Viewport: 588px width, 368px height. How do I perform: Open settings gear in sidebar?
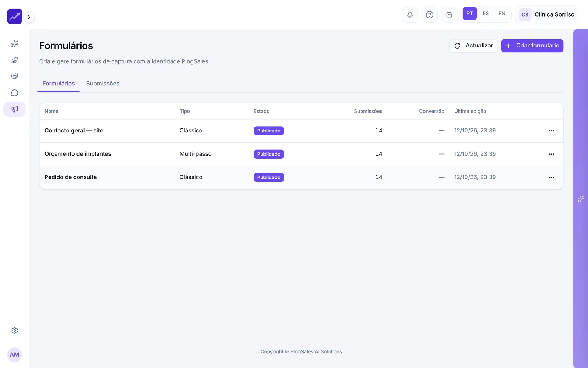[15, 330]
